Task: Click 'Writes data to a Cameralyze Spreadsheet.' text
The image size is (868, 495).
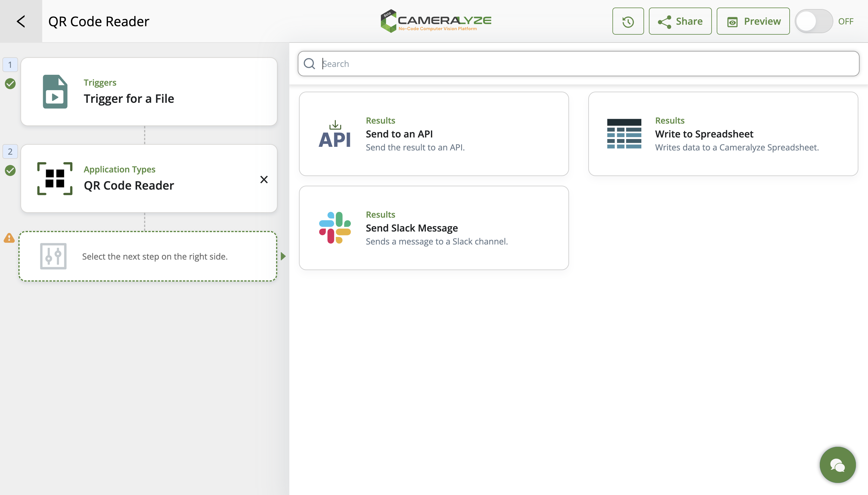Action: pyautogui.click(x=737, y=147)
